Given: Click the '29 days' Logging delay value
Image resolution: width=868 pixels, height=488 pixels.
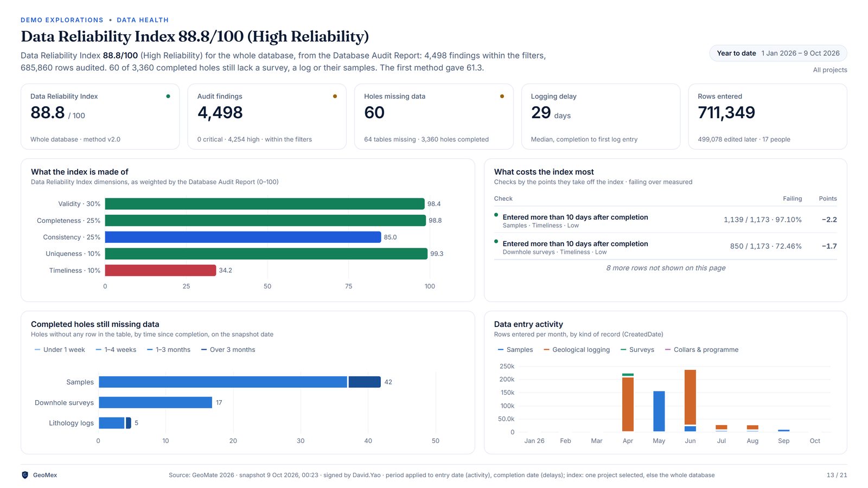Looking at the screenshot, I should pyautogui.click(x=551, y=113).
